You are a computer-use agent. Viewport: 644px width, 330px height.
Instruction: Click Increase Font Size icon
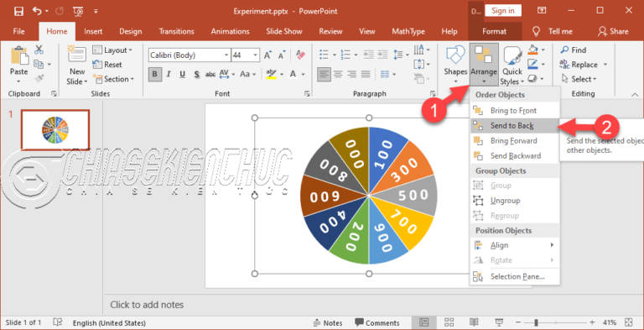[x=267, y=55]
